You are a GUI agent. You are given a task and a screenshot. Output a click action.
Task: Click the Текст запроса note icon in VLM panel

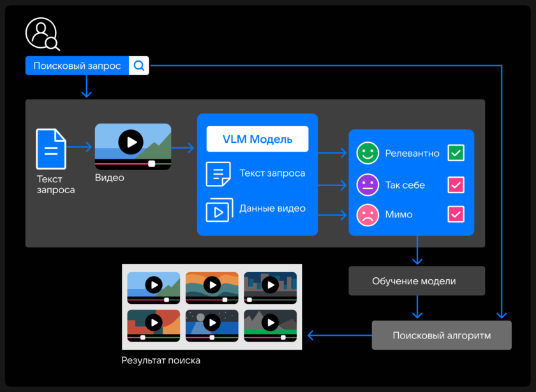tap(218, 174)
